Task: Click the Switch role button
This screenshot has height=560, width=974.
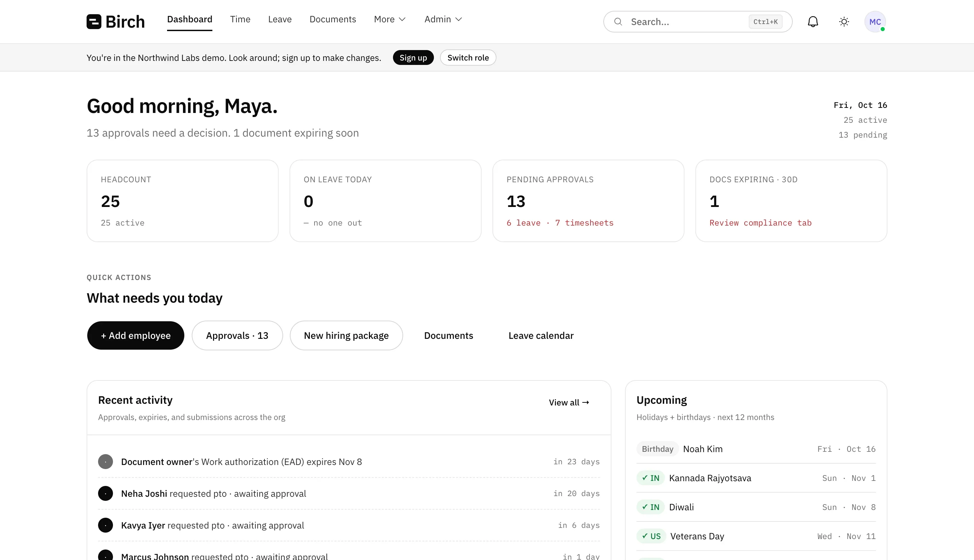Action: pyautogui.click(x=468, y=58)
